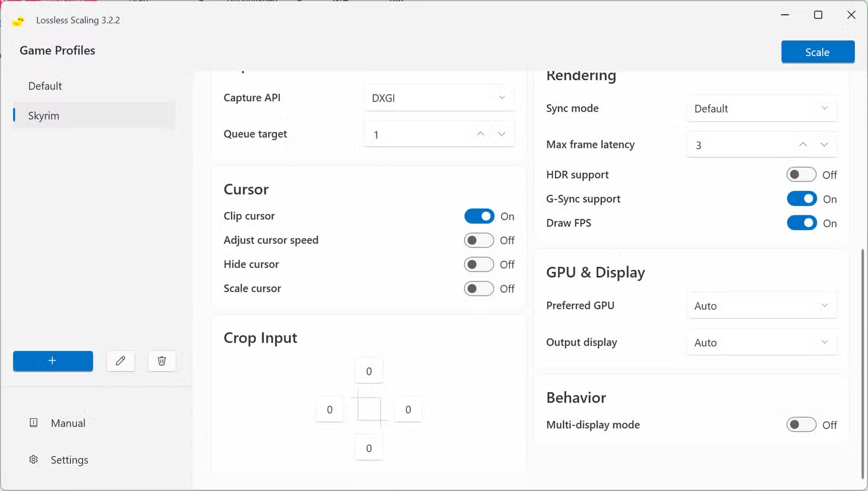This screenshot has height=491, width=868.
Task: Decrease Max frame latency with down arrow
Action: point(824,145)
